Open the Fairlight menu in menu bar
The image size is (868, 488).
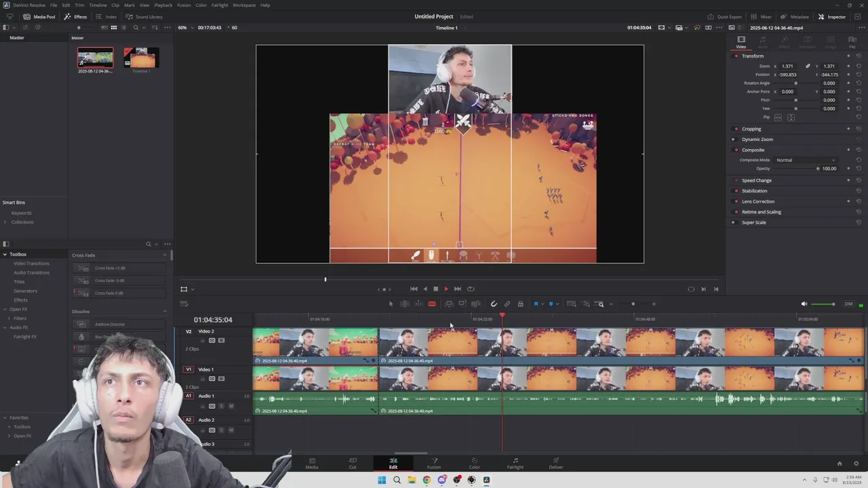220,5
